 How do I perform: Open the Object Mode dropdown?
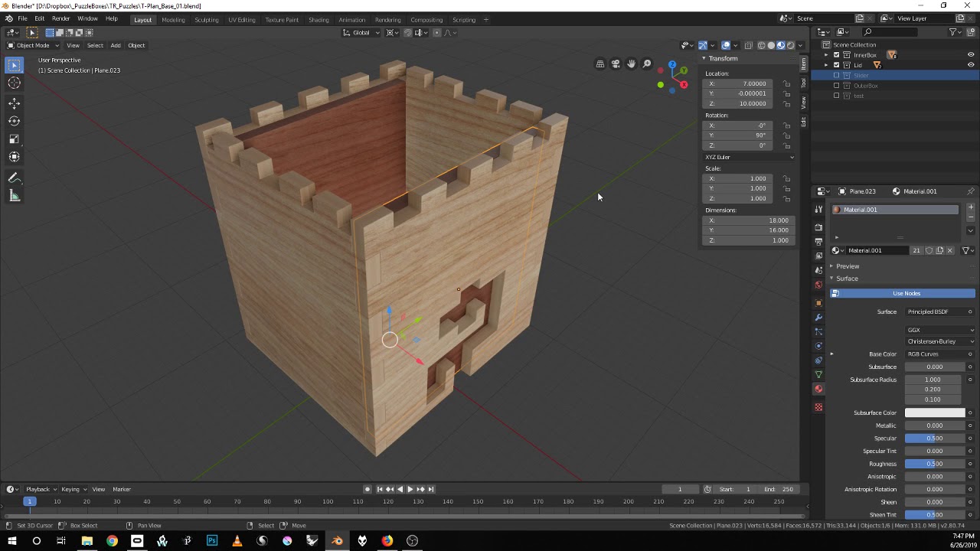(33, 45)
